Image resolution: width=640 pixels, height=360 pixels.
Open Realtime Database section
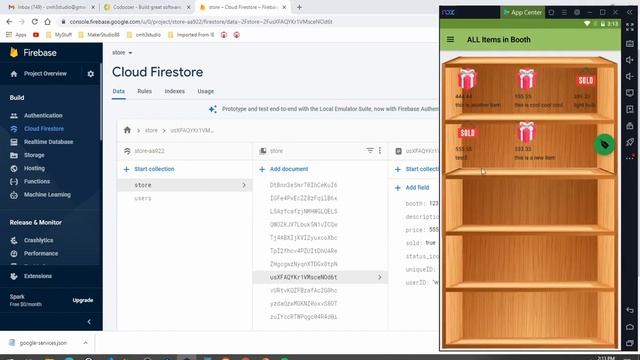[x=48, y=142]
